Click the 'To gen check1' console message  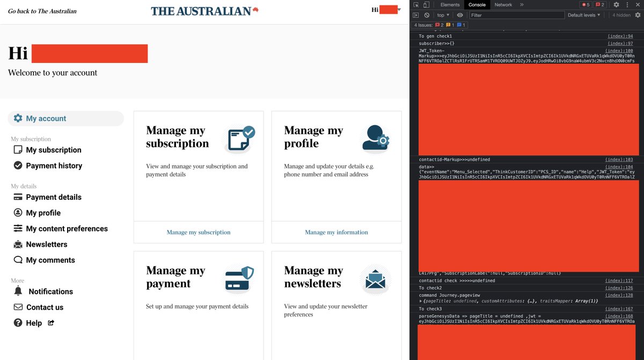pos(435,36)
